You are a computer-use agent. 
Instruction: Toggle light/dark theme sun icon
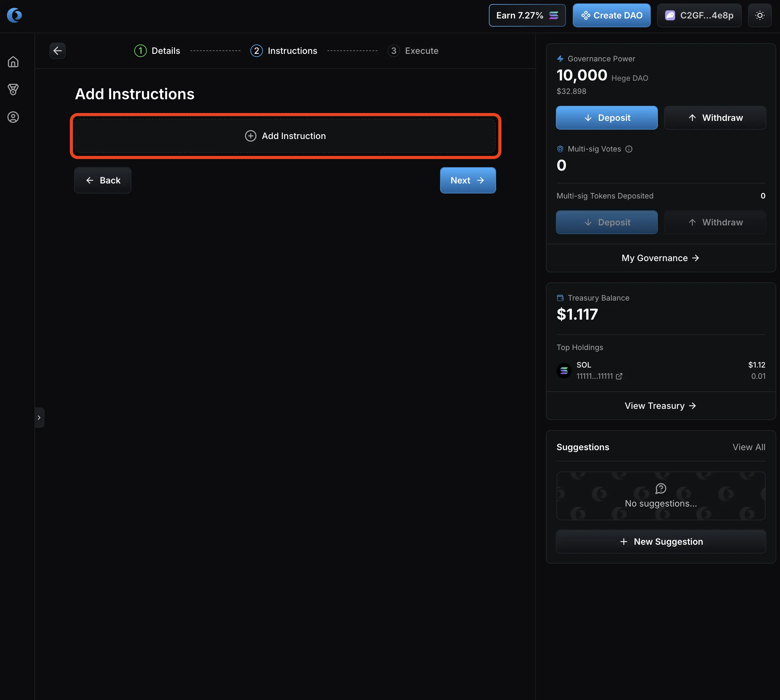click(760, 15)
